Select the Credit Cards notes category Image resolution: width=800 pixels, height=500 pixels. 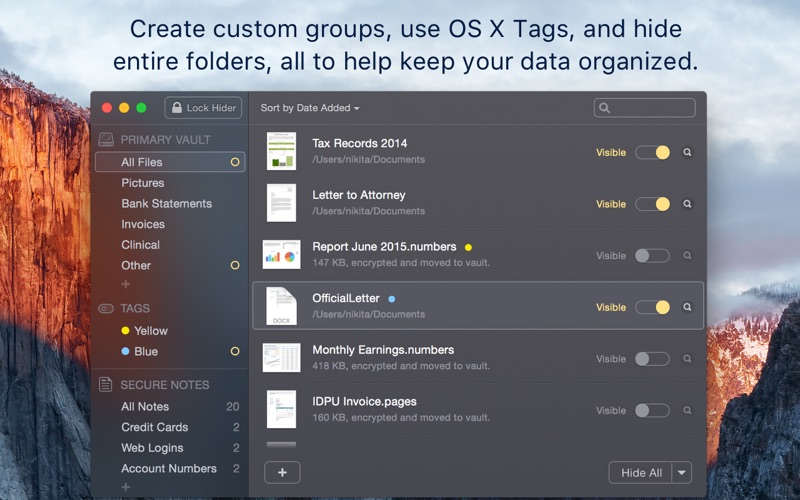[x=154, y=427]
